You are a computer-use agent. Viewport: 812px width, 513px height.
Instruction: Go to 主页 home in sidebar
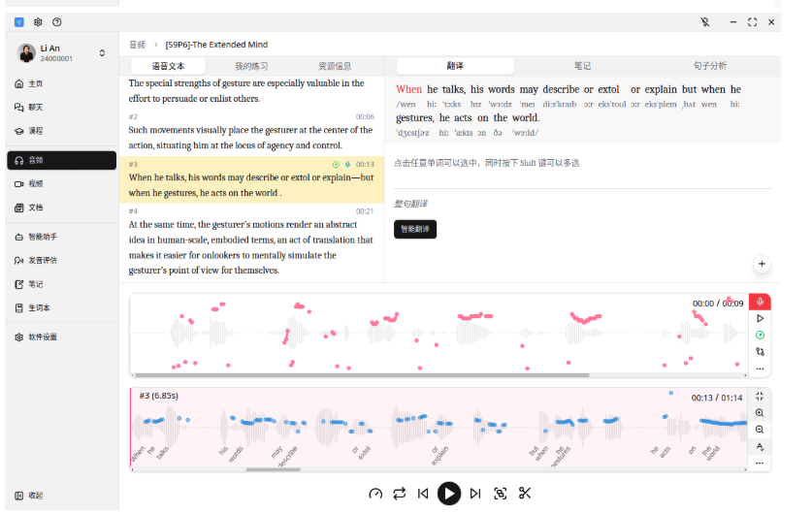coord(61,83)
